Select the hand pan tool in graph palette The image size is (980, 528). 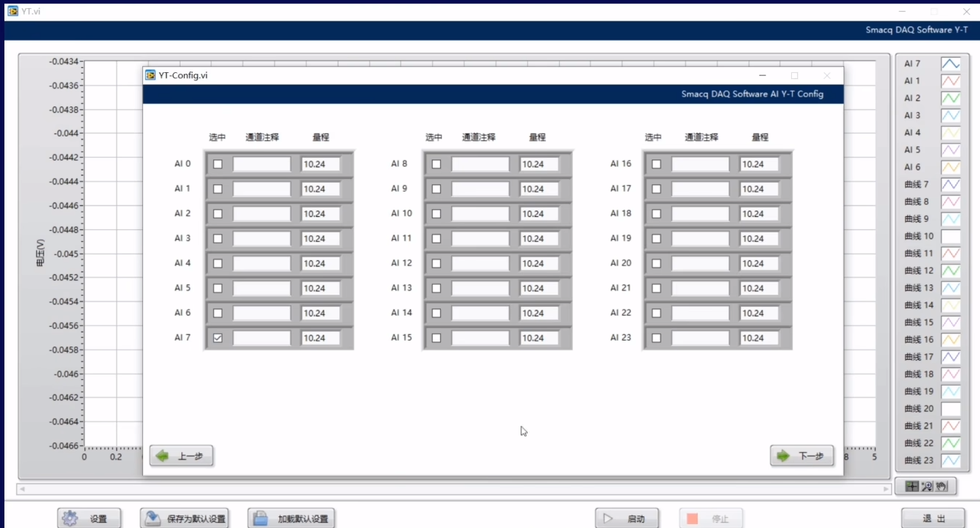pyautogui.click(x=942, y=486)
